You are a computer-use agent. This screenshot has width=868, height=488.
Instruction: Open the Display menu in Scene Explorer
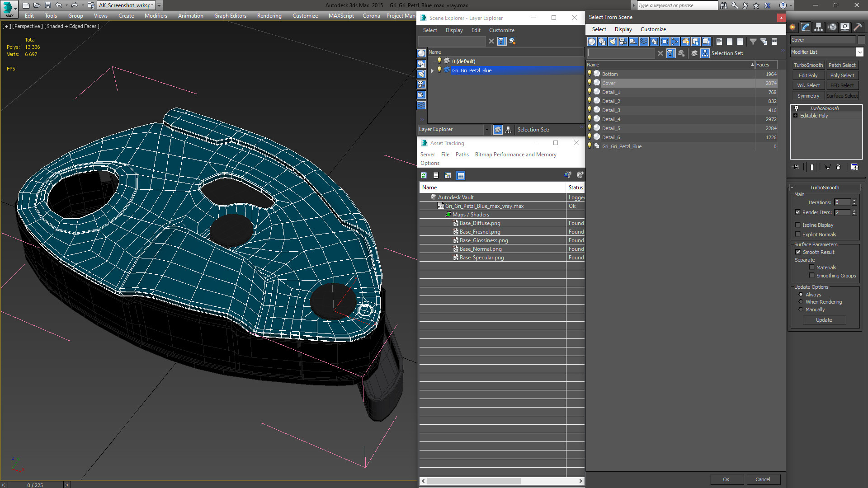tap(454, 30)
